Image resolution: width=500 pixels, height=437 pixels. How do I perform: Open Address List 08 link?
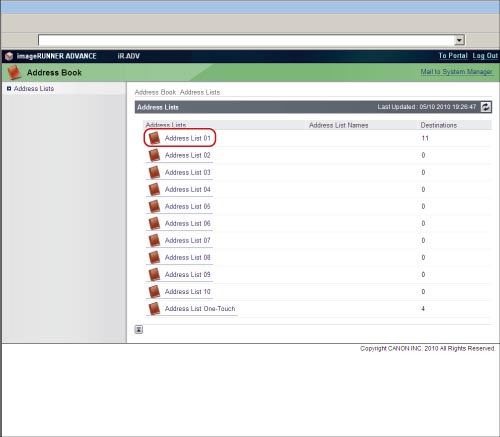[x=188, y=257]
